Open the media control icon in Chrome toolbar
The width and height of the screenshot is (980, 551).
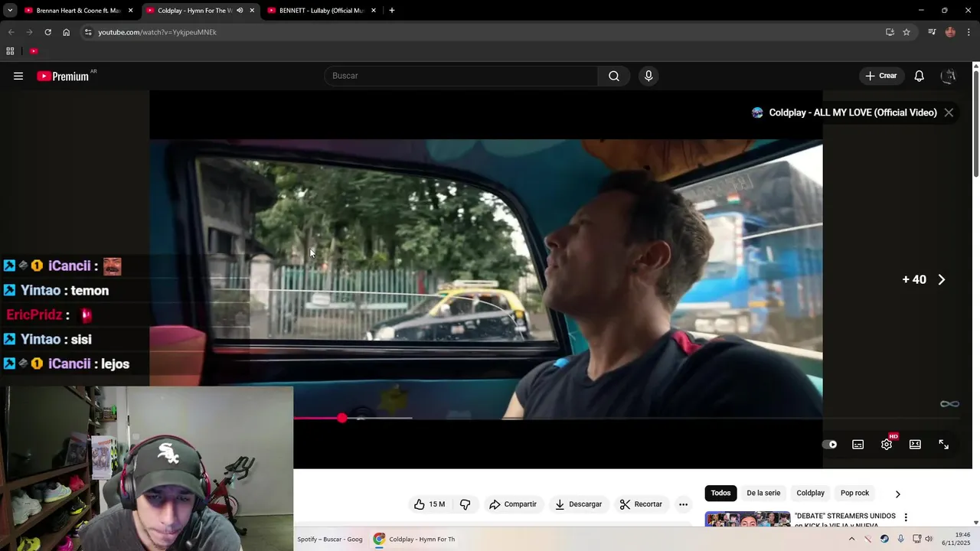[x=932, y=32]
